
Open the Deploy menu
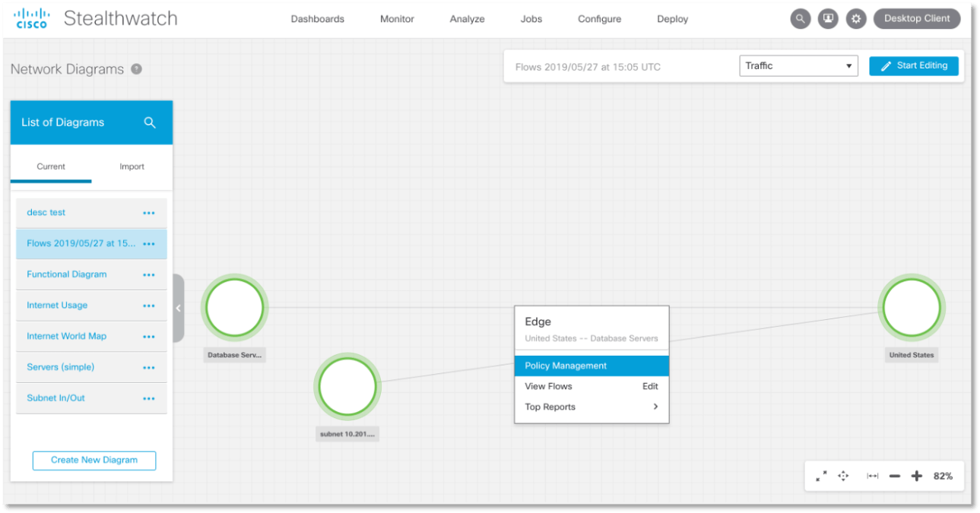click(x=673, y=19)
